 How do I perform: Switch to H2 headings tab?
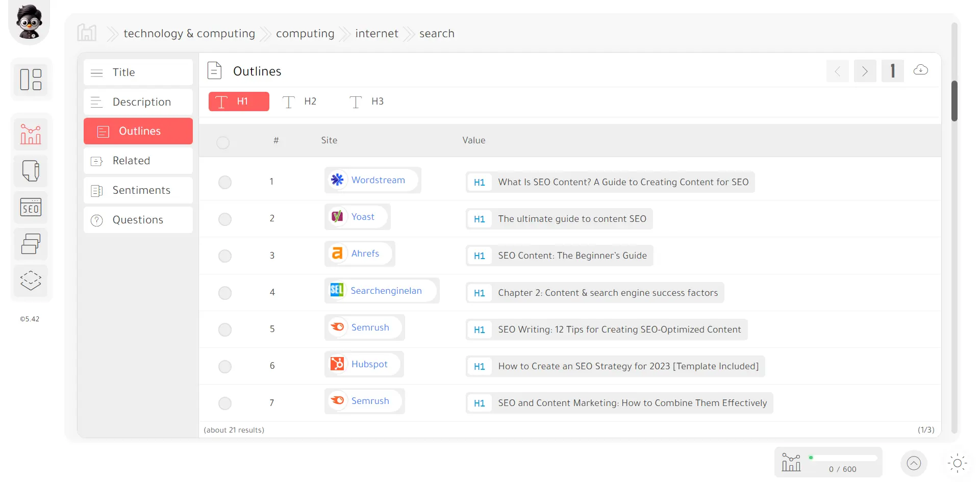point(300,102)
